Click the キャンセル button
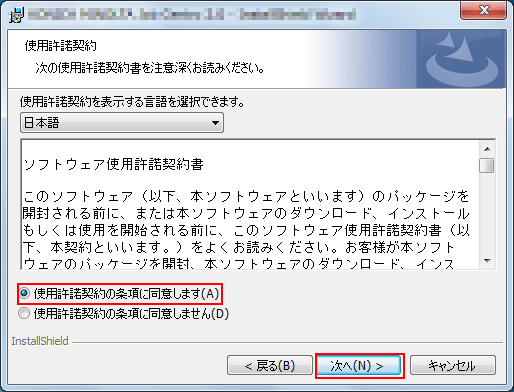 coord(453,366)
